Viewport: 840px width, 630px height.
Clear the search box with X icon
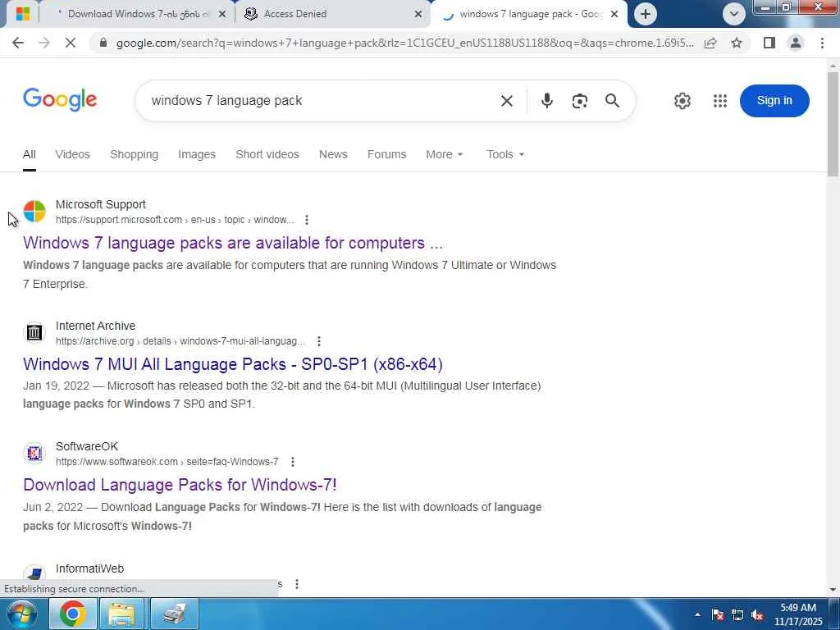[507, 101]
